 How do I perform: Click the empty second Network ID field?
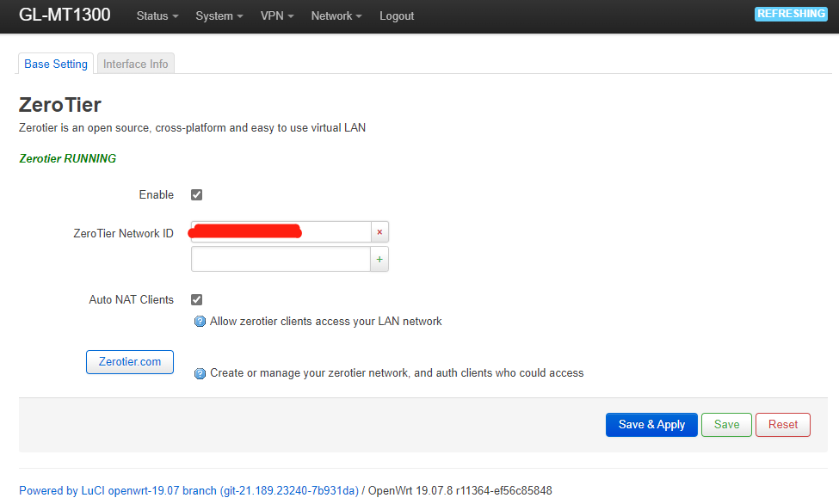click(281, 259)
